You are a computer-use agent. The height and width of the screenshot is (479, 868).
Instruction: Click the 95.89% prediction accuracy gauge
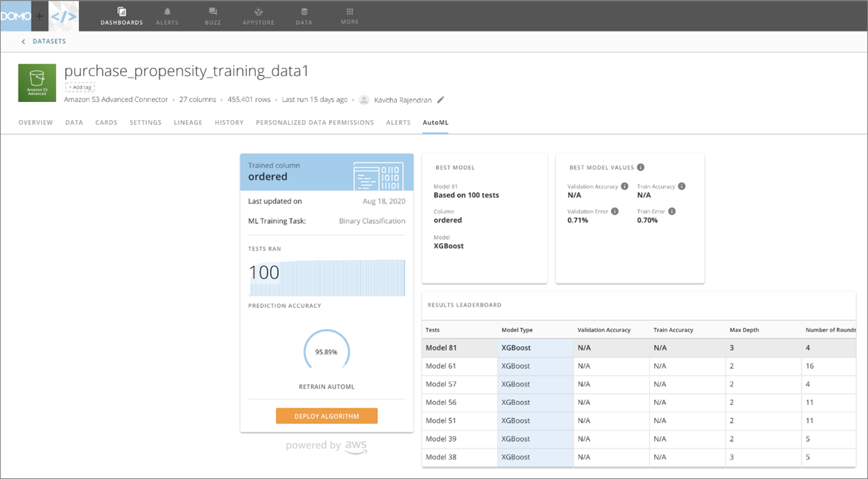(326, 352)
